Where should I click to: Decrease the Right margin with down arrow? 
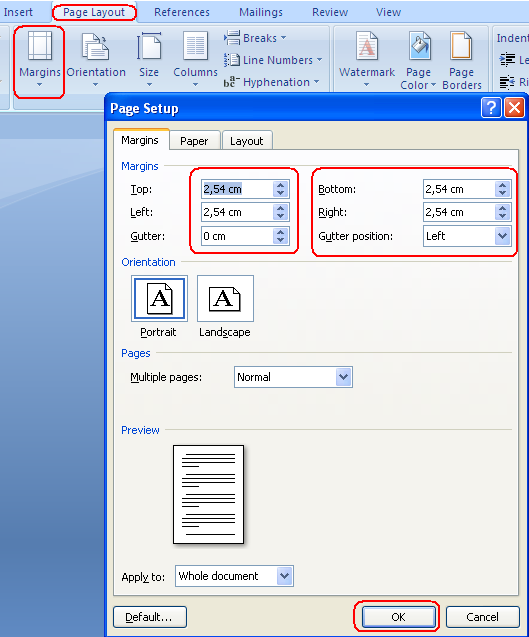[x=503, y=216]
